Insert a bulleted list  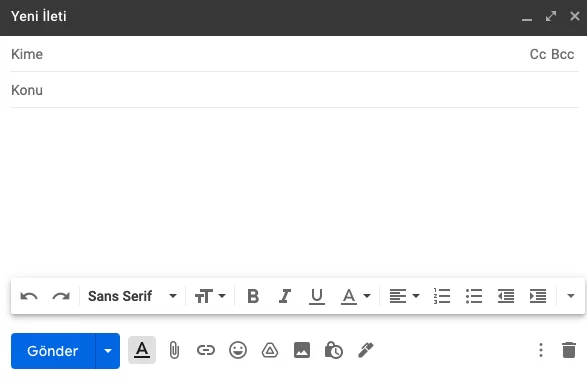tap(474, 296)
